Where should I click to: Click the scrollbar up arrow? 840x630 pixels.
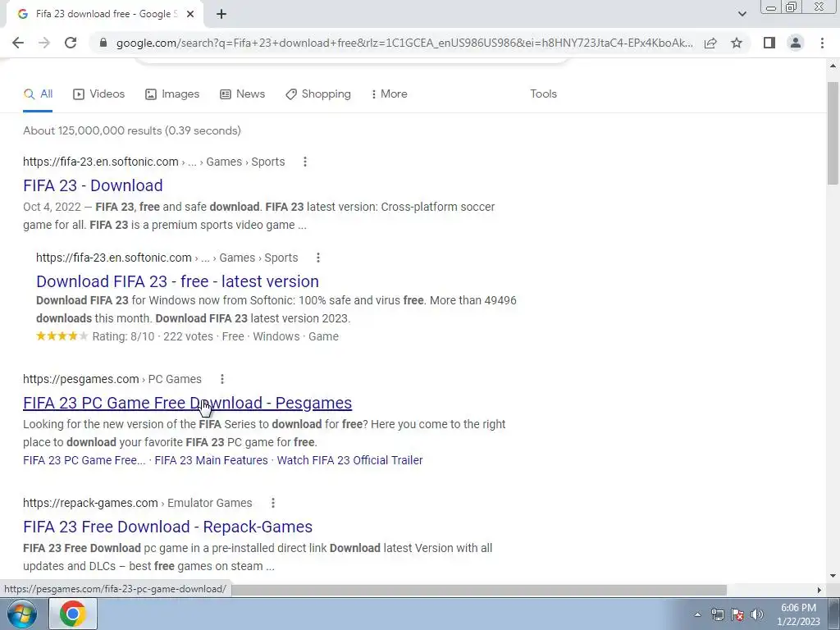833,66
